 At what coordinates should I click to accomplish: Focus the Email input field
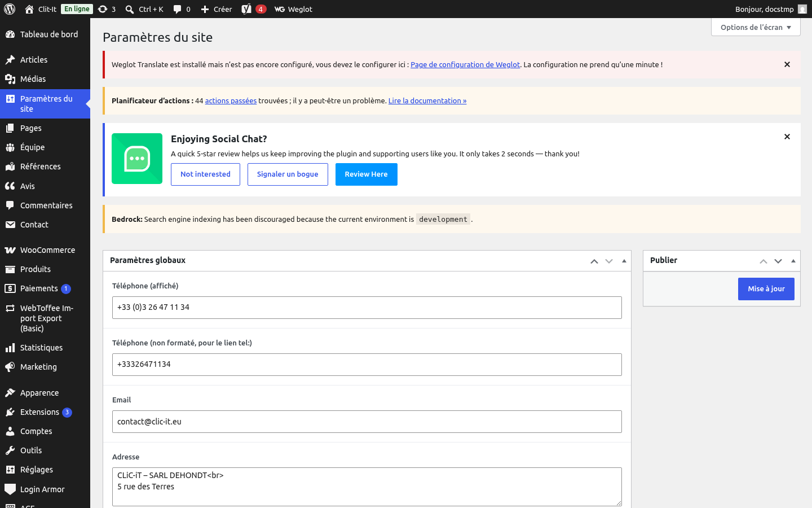point(367,422)
